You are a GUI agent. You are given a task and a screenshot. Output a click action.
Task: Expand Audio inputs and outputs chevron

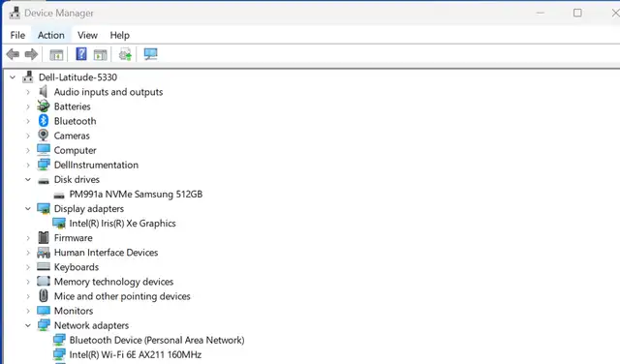coord(28,92)
